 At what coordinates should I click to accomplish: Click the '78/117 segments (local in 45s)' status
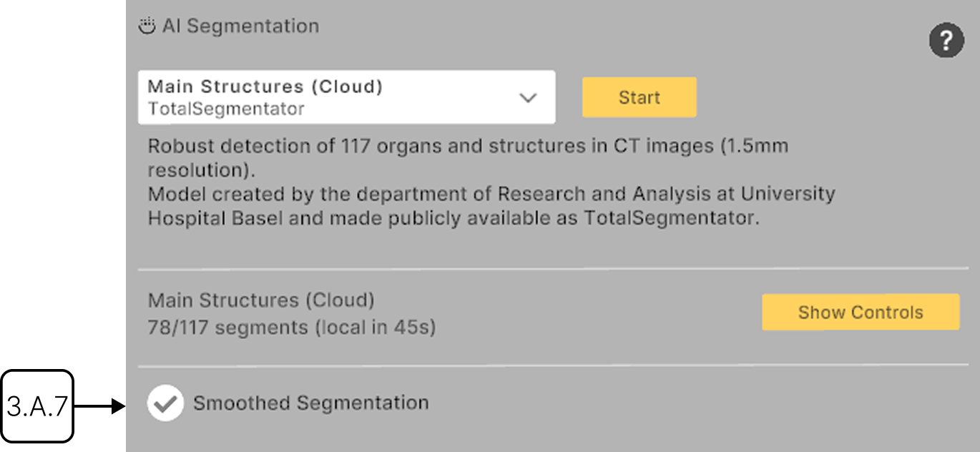point(291,328)
